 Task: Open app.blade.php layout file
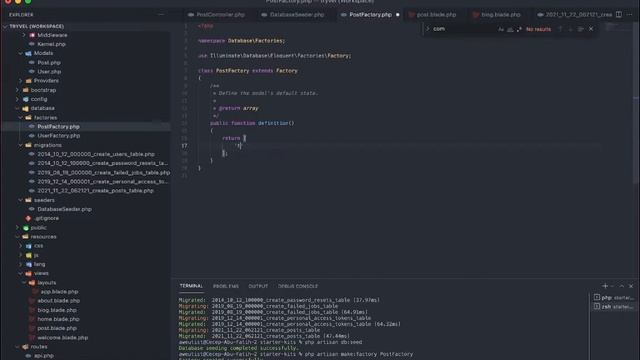pyautogui.click(x=59, y=291)
